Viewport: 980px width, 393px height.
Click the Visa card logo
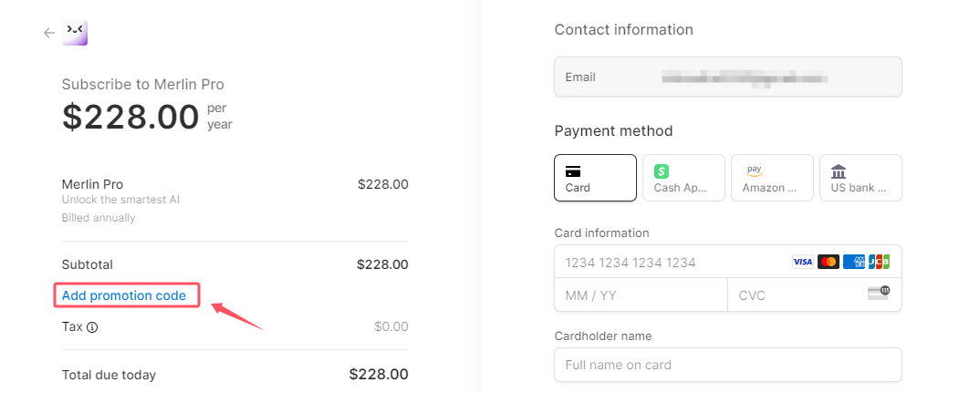pyautogui.click(x=802, y=262)
